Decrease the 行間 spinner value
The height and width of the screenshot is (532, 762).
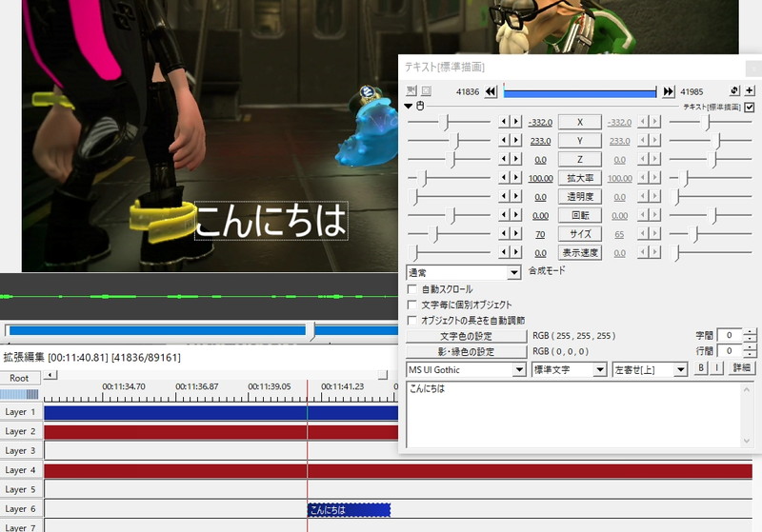[751, 354]
